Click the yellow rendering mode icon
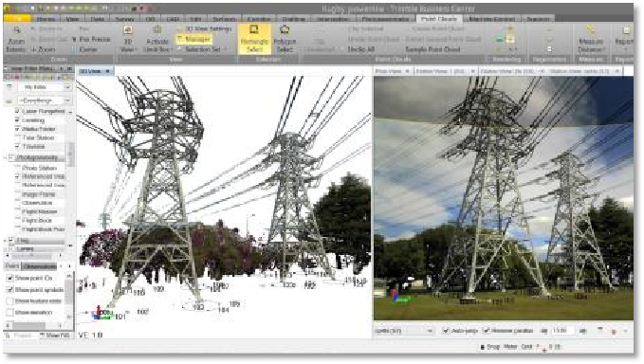This screenshot has height=364, width=644. point(509,40)
